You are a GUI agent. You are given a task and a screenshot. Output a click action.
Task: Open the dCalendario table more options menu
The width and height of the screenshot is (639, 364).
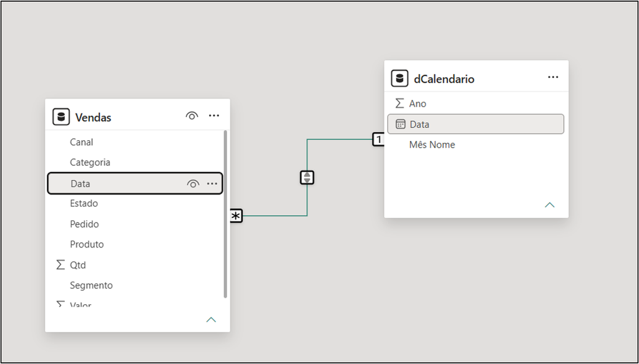553,77
